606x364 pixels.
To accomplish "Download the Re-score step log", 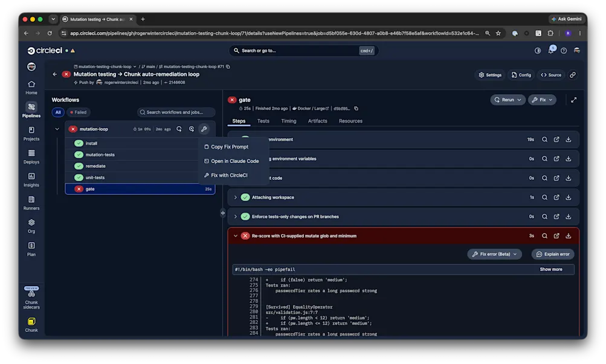I will [x=568, y=236].
